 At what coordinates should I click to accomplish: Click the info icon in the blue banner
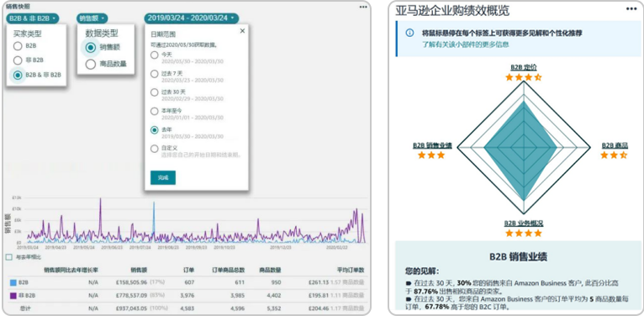(x=409, y=33)
